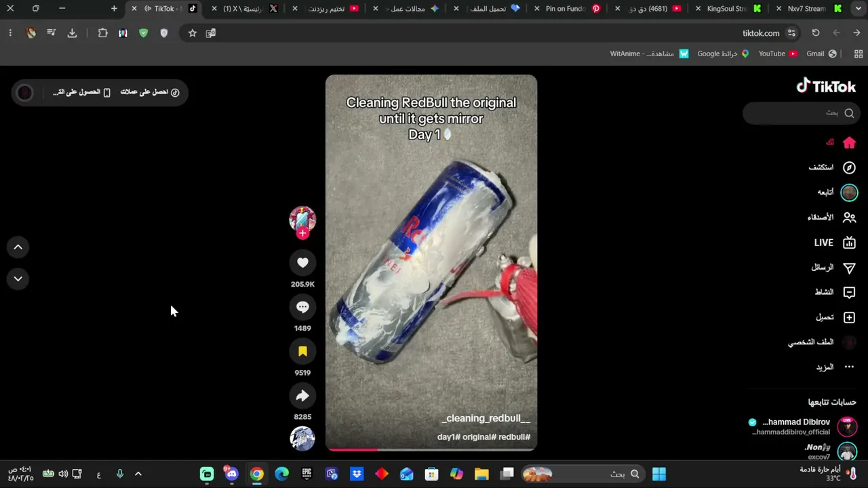
Task: Open the Profile page (الملف الشخصي)
Action: point(822,342)
